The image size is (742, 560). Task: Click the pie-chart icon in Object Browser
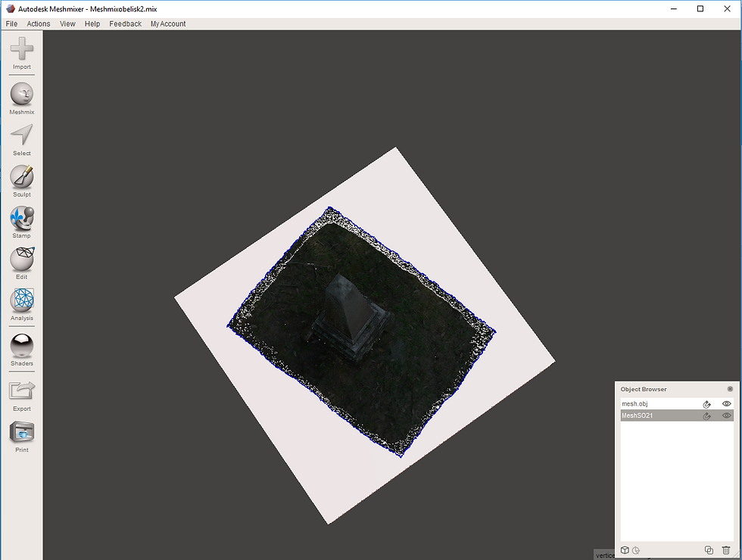coord(636,550)
